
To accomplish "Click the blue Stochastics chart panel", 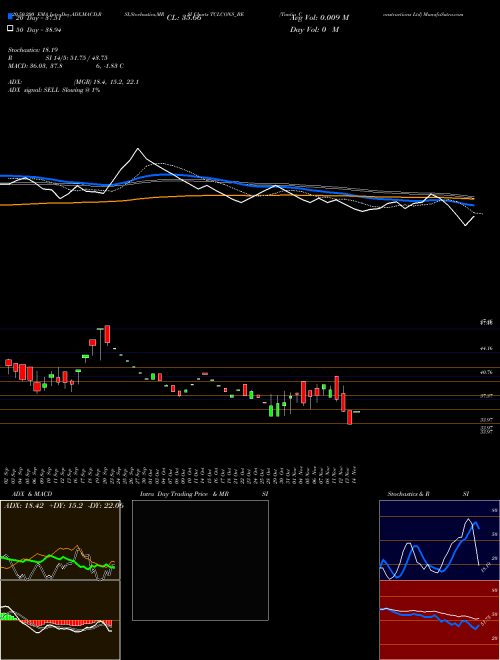I will coord(439,540).
